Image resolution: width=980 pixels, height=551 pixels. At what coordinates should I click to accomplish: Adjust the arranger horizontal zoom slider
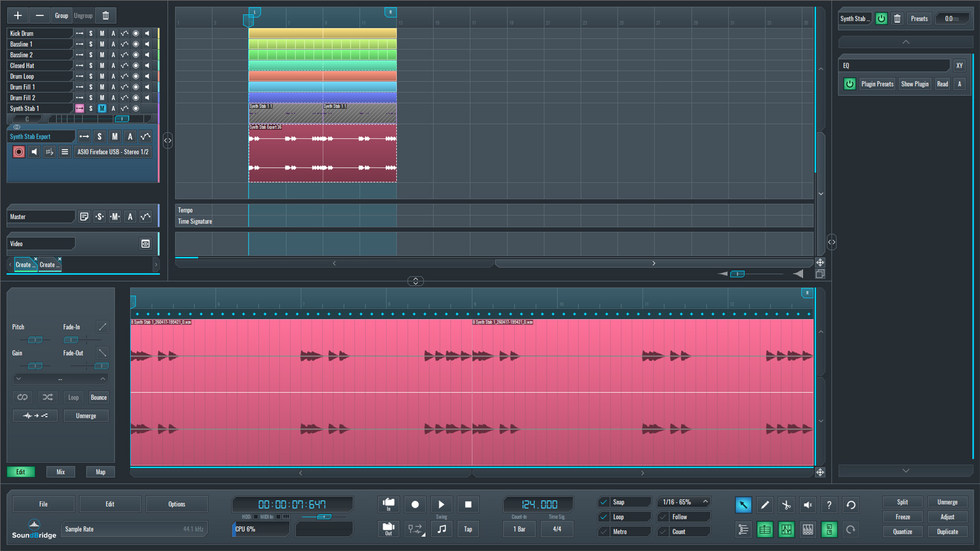[x=738, y=274]
